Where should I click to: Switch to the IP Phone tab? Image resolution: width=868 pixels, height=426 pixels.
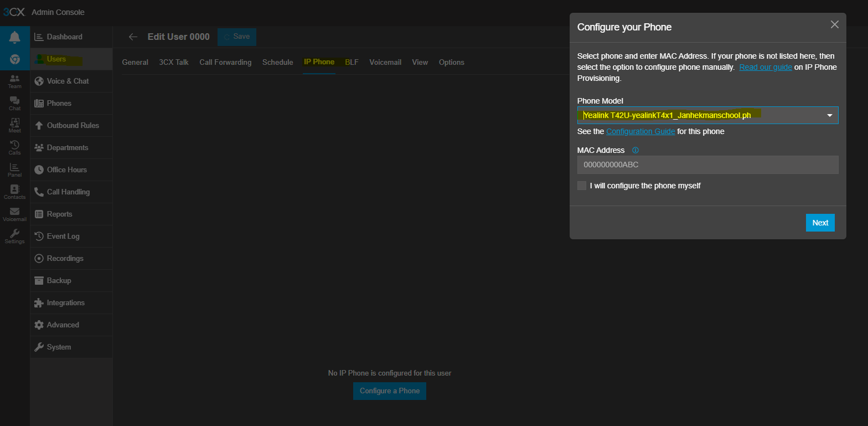click(319, 62)
